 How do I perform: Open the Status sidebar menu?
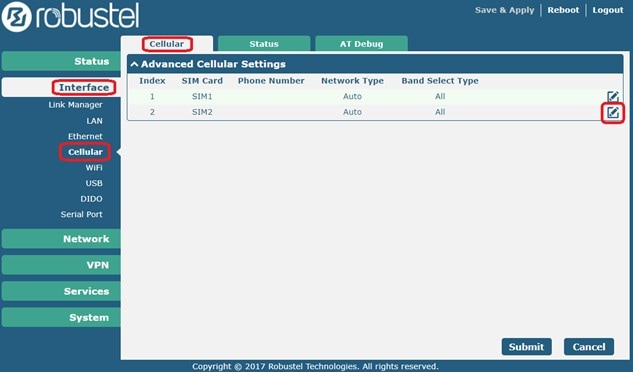click(x=61, y=61)
